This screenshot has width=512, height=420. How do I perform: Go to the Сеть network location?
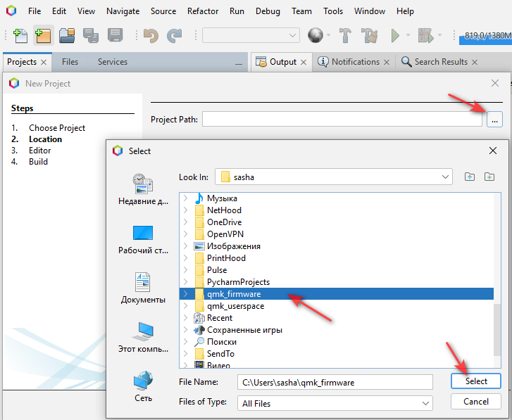coord(143,387)
